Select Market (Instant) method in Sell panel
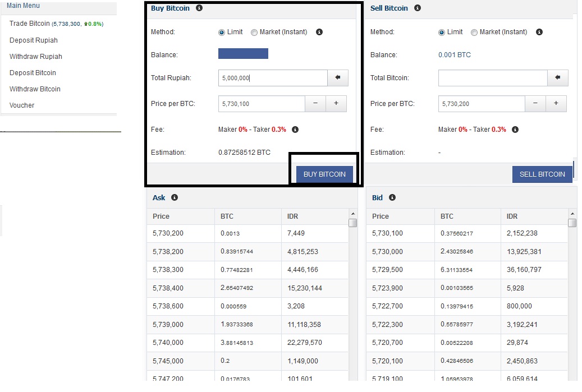The width and height of the screenshot is (582, 392). [x=474, y=33]
